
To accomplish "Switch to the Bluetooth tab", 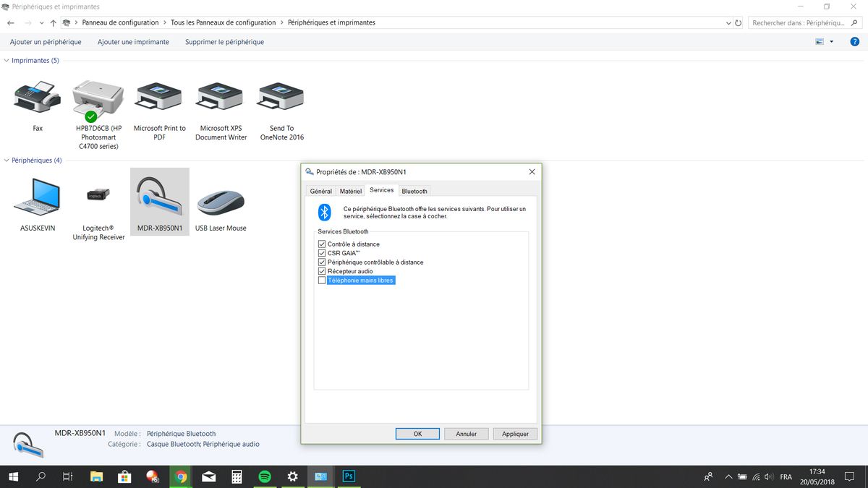I will [x=414, y=191].
